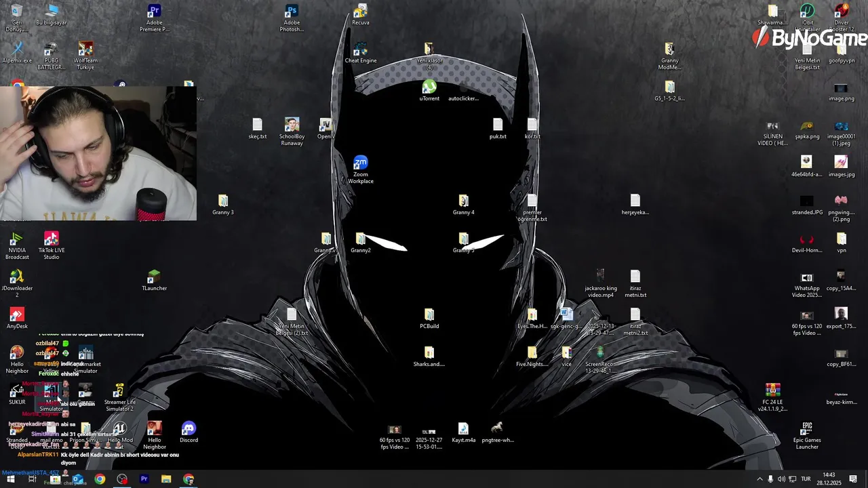Open SchoolBoy Runaway game icon

292,132
